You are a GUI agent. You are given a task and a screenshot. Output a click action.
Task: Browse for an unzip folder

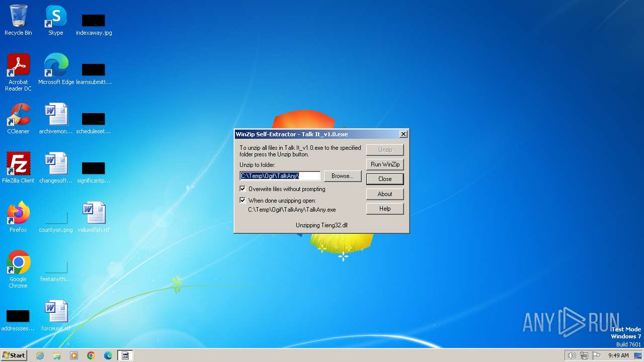click(343, 176)
